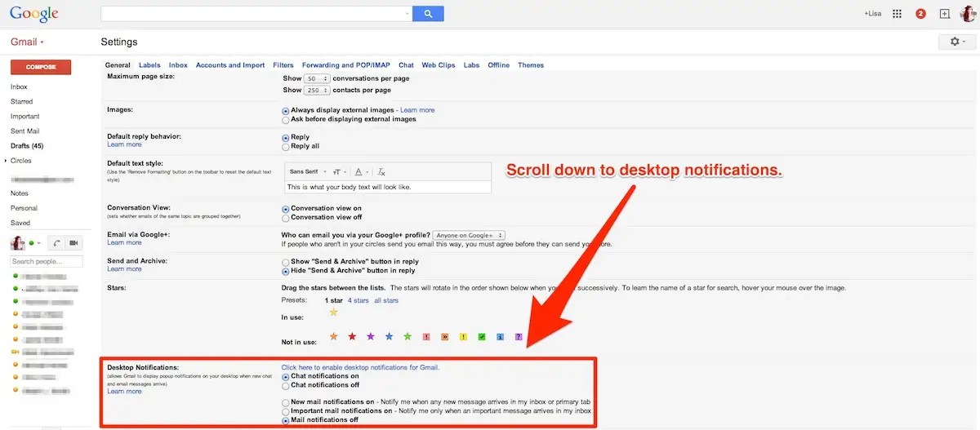Image resolution: width=980 pixels, height=430 pixels.
Task: Click the Google logo
Action: (x=34, y=14)
